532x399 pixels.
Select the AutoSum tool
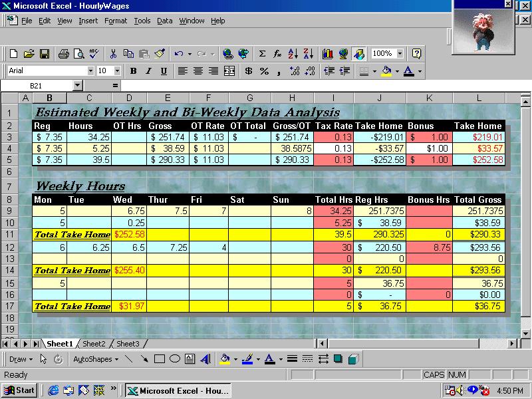click(x=261, y=54)
